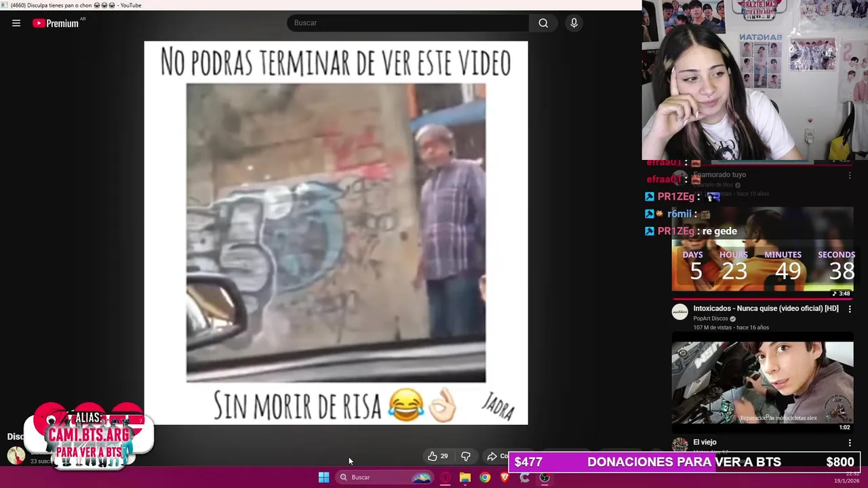The width and height of the screenshot is (868, 488).
Task: Click the magnifier search button
Action: pos(543,23)
